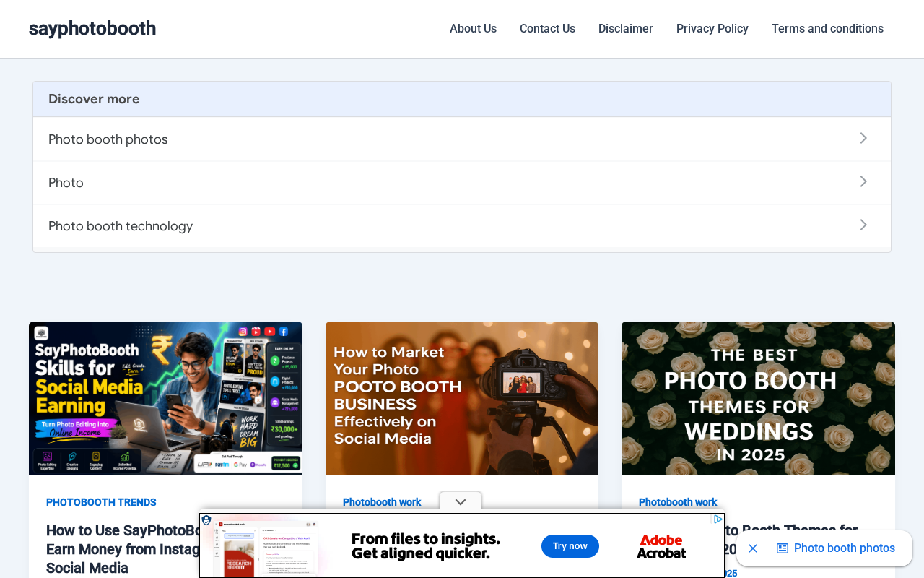The width and height of the screenshot is (924, 578).
Task: Click 'Photobooth work' under the weddings article
Action: click(x=678, y=502)
